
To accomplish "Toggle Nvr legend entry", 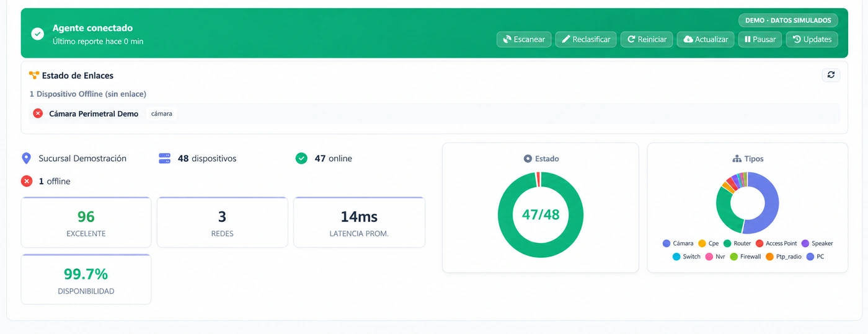I will 715,257.
